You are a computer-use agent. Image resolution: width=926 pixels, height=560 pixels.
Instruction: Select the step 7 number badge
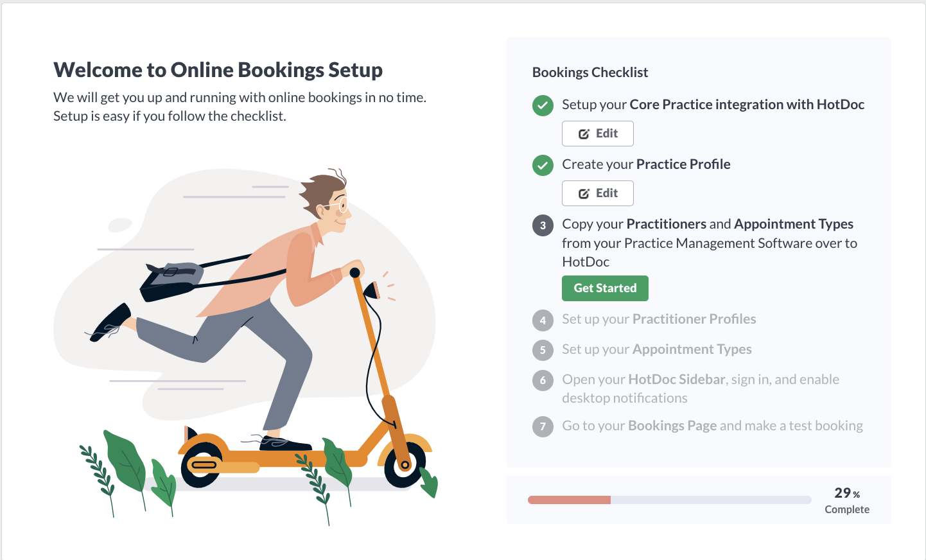pos(543,426)
